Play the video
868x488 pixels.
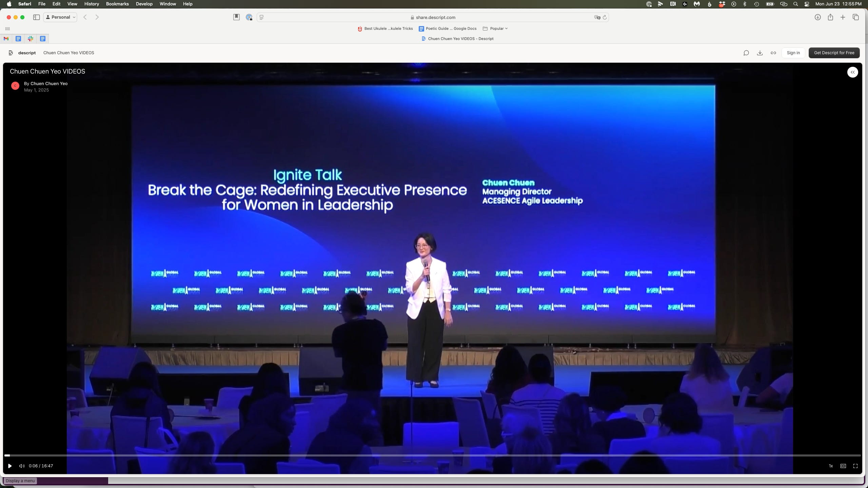(x=10, y=466)
